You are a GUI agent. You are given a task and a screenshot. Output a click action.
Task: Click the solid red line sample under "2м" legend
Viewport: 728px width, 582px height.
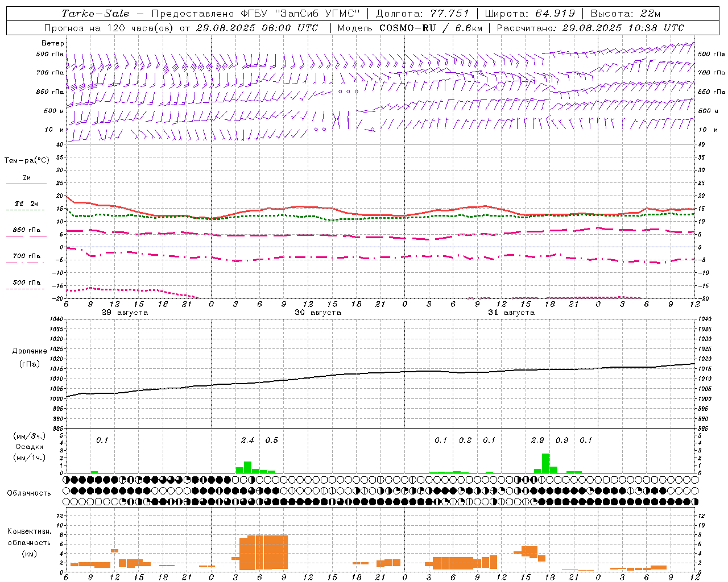click(x=26, y=184)
